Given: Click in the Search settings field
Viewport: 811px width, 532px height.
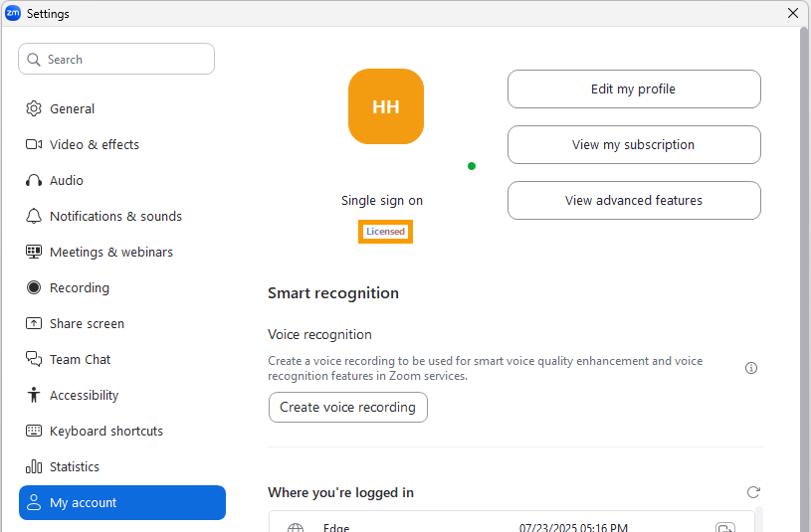Looking at the screenshot, I should tap(116, 59).
